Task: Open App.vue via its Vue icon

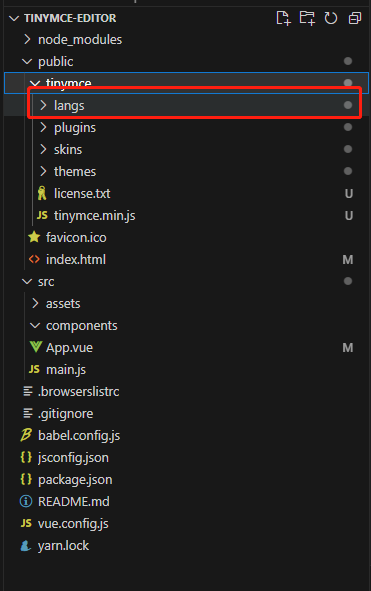Action: tap(36, 347)
